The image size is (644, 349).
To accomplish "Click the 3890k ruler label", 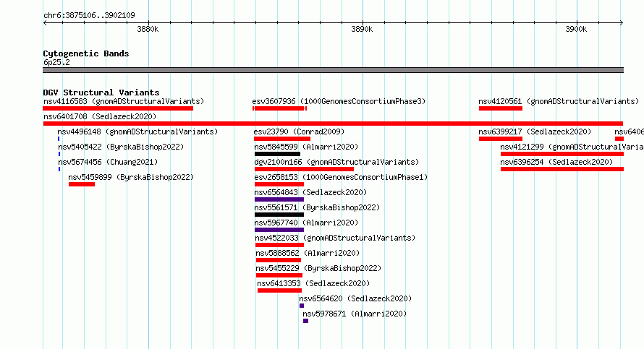I will pyautogui.click(x=362, y=29).
